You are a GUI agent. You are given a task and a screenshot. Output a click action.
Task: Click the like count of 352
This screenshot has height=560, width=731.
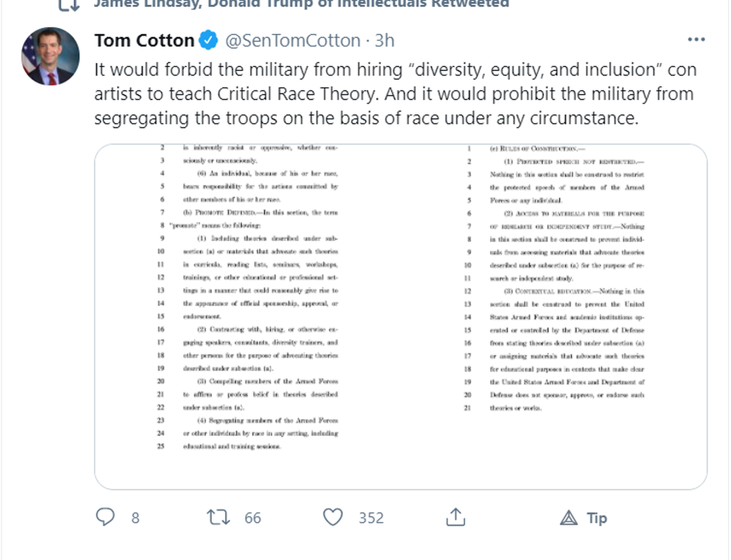[371, 517]
